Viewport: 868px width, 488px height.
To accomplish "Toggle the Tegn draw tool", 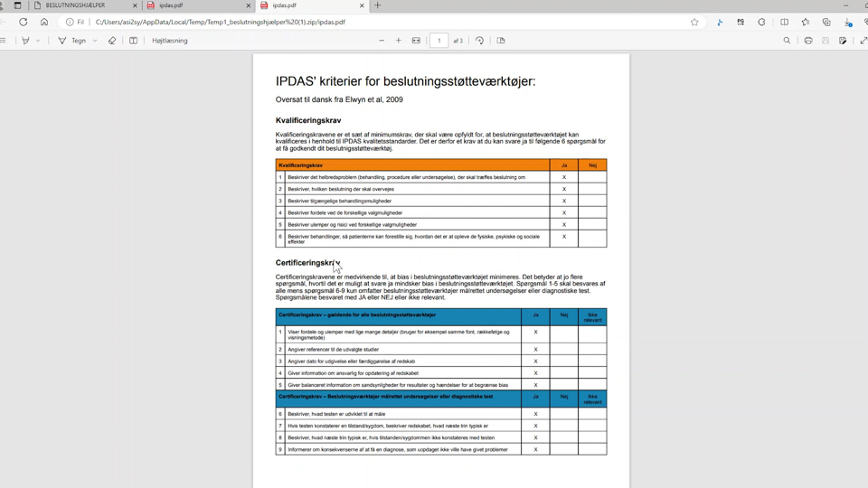I will (x=71, y=41).
